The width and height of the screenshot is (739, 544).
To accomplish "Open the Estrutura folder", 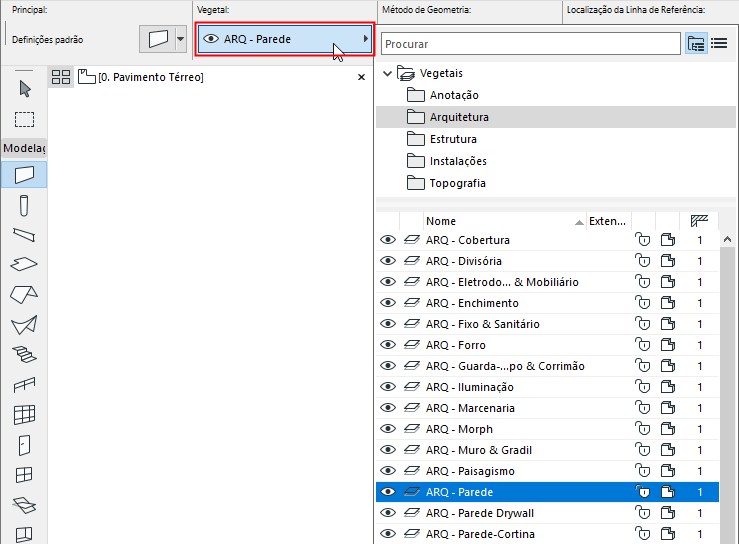I will click(442, 139).
